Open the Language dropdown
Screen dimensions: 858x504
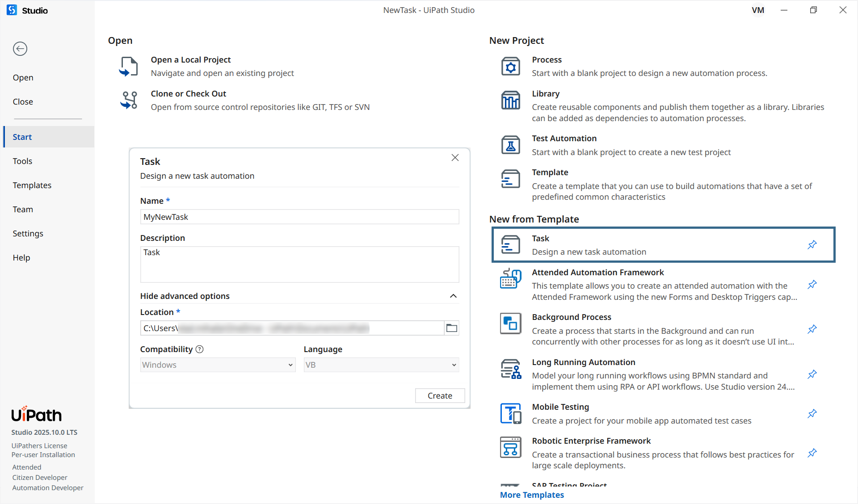coord(381,365)
